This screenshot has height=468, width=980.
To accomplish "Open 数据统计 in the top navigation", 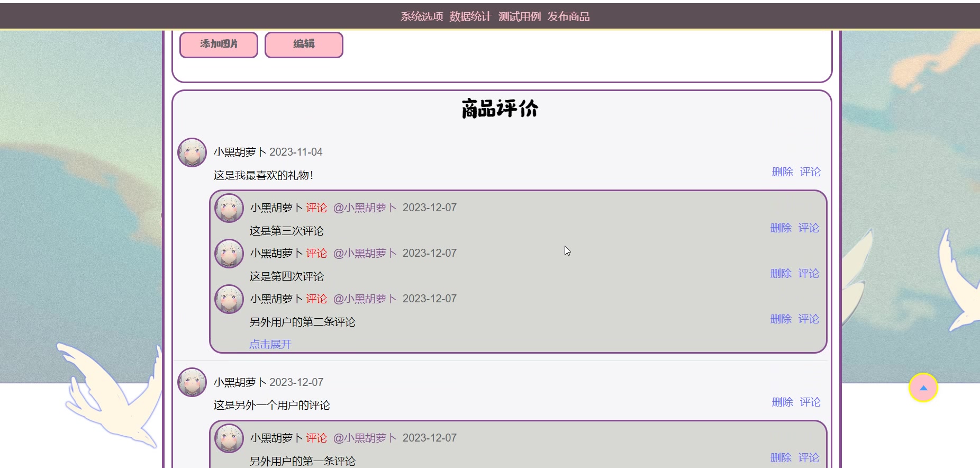I will point(470,16).
